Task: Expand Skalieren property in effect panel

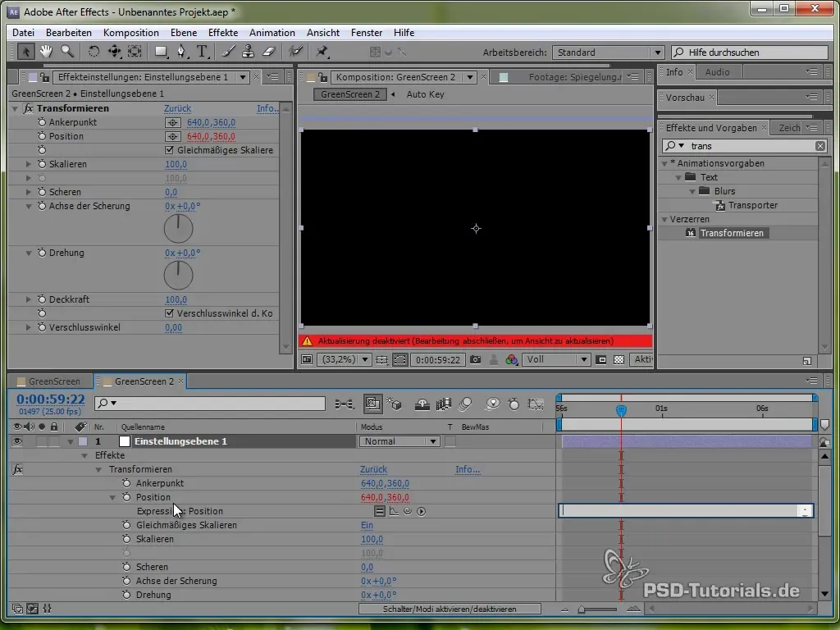Action: (x=29, y=164)
